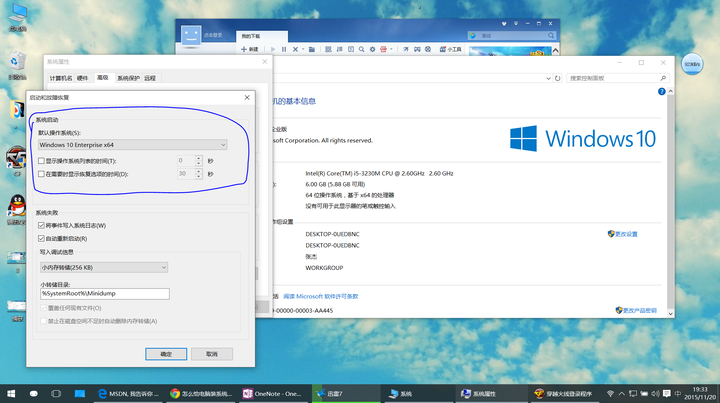Toggle 禁止在磁盘空间不足时自动删除内存转储 checkbox
The height and width of the screenshot is (403, 720).
click(x=44, y=321)
